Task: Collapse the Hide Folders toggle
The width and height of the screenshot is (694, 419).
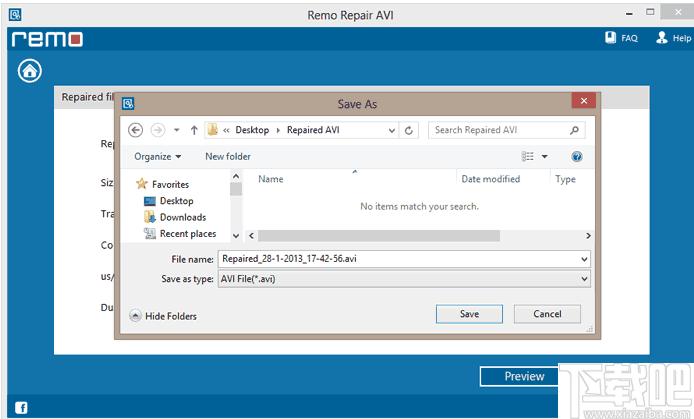Action: [x=136, y=316]
